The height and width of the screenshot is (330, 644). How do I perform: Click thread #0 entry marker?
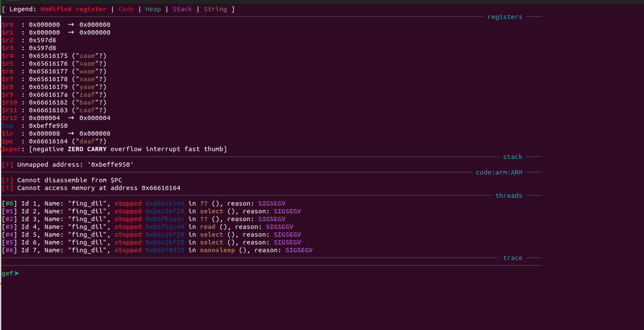click(10, 203)
